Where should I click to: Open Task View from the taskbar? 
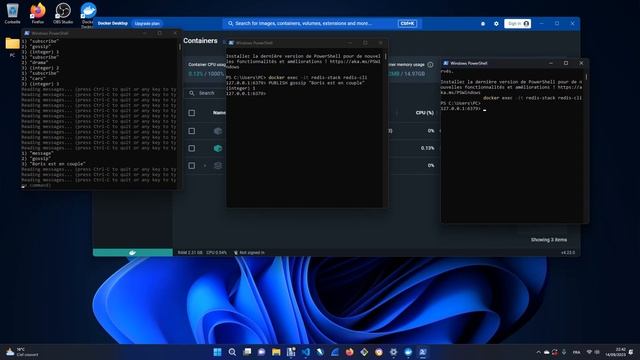click(247, 352)
